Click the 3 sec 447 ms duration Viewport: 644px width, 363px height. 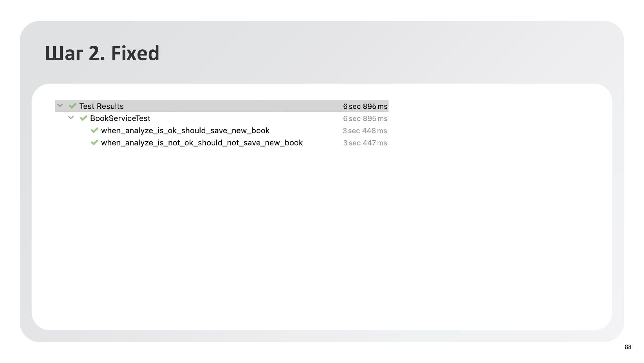[365, 143]
